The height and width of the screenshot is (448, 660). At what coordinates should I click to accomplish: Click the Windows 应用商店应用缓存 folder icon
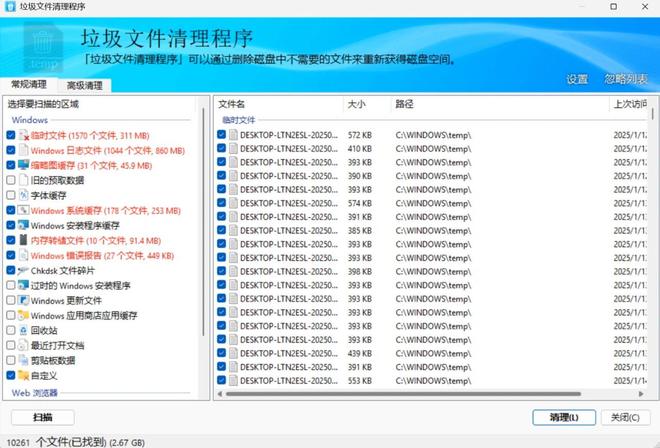click(24, 315)
